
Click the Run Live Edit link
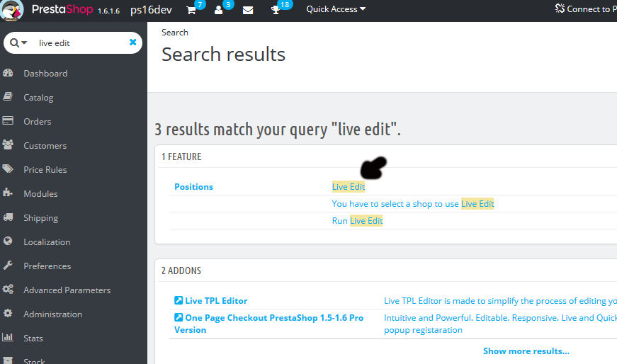pos(357,221)
